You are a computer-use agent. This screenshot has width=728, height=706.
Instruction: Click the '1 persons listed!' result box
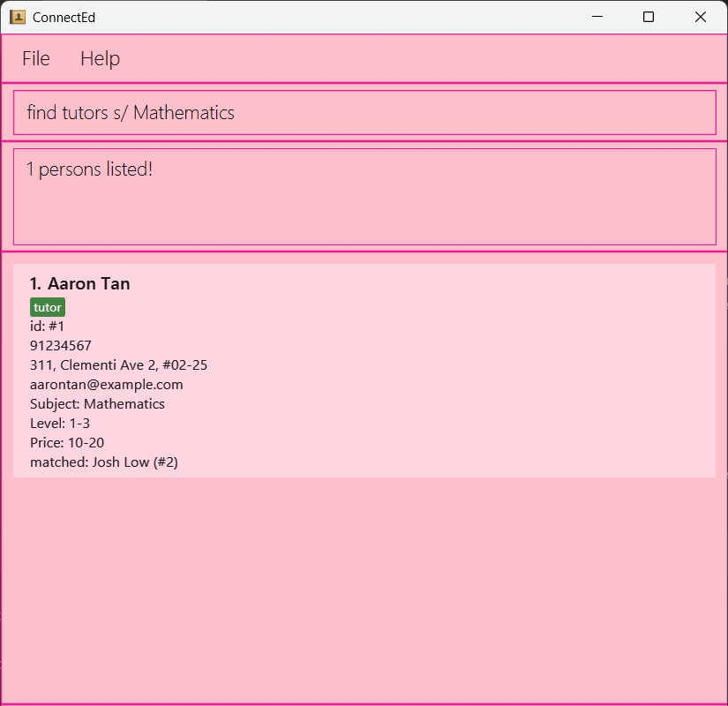click(x=364, y=196)
